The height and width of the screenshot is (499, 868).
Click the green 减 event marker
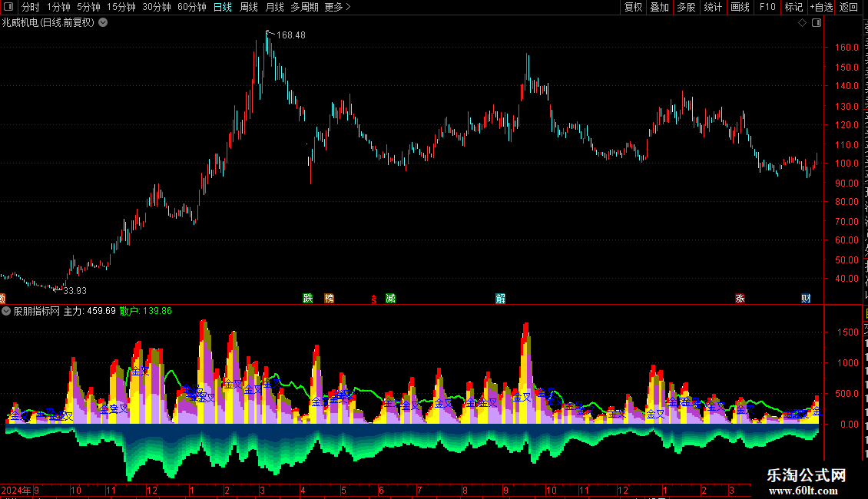click(x=391, y=298)
